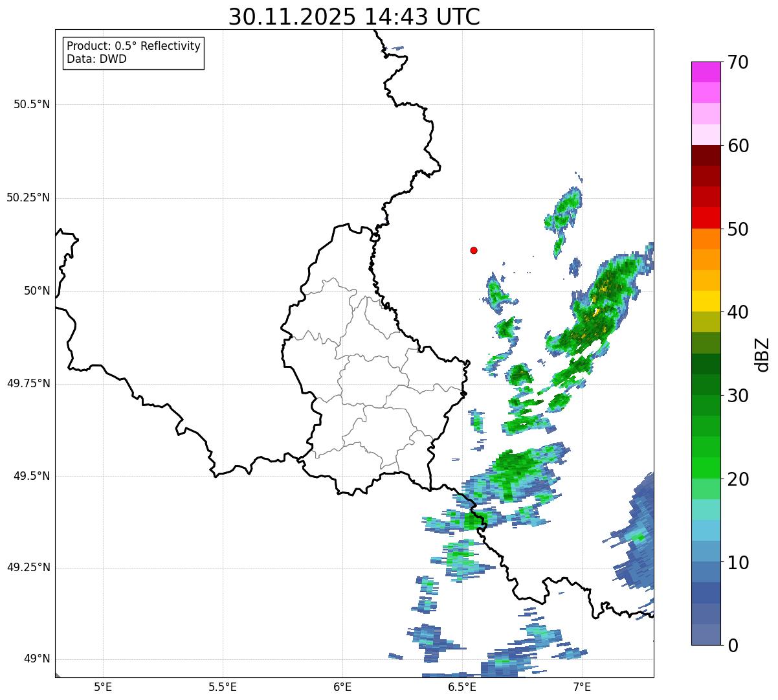The image size is (778, 700).
Task: Click the 30 tick label on colorbar
Action: tap(738, 396)
